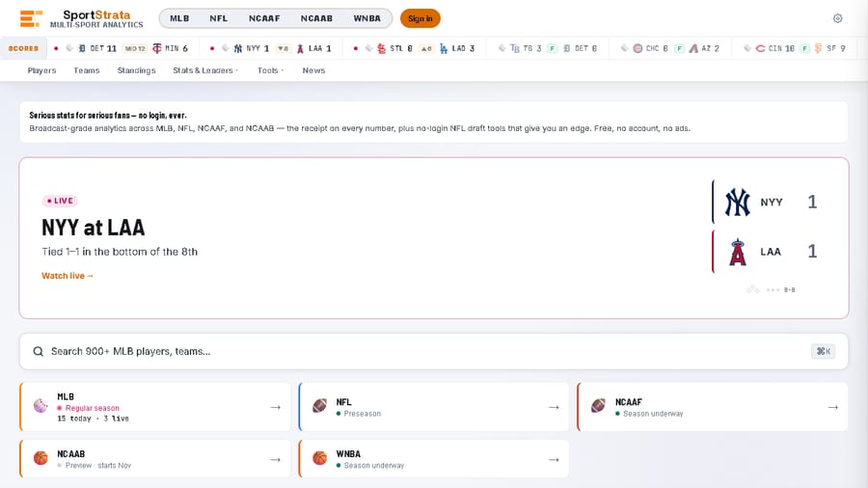Click the San Francisco logo in ticker
Screen dimensions: 868x488
818,48
